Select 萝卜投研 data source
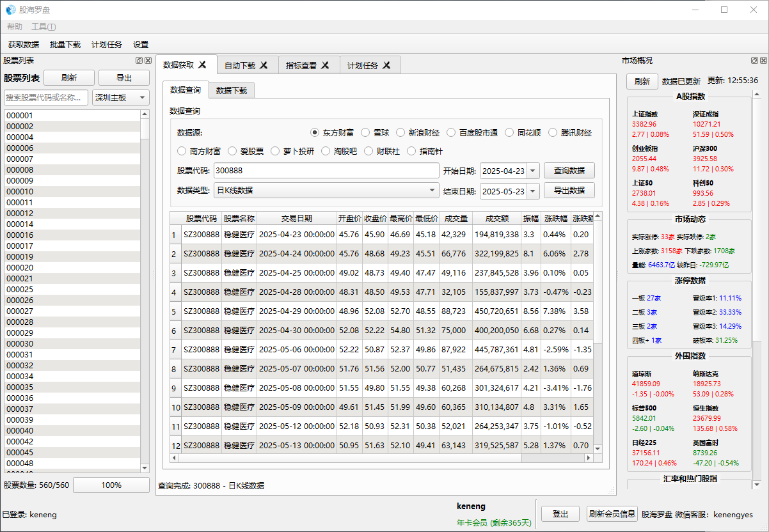 (x=292, y=152)
